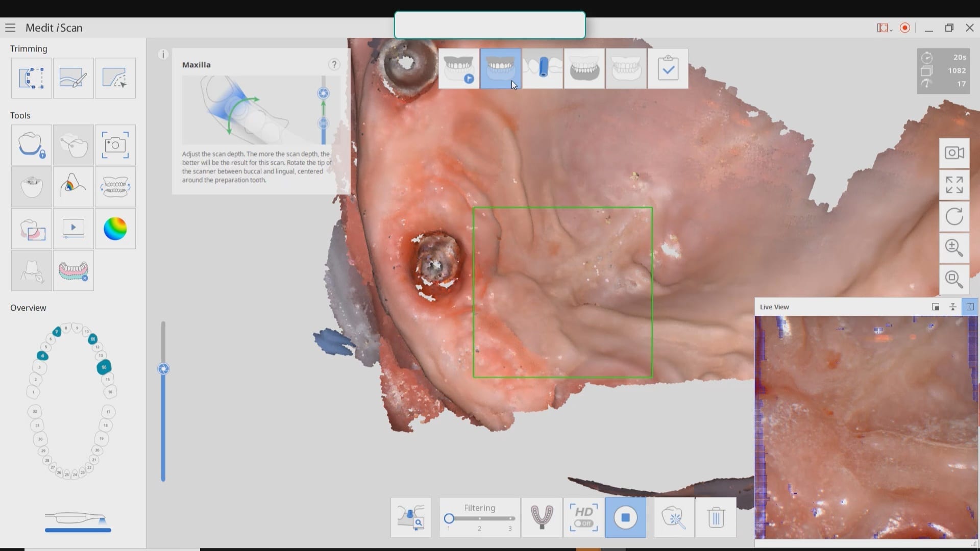The height and width of the screenshot is (551, 980).
Task: Collapse the right side tools with the chevron
Action: coord(967,114)
